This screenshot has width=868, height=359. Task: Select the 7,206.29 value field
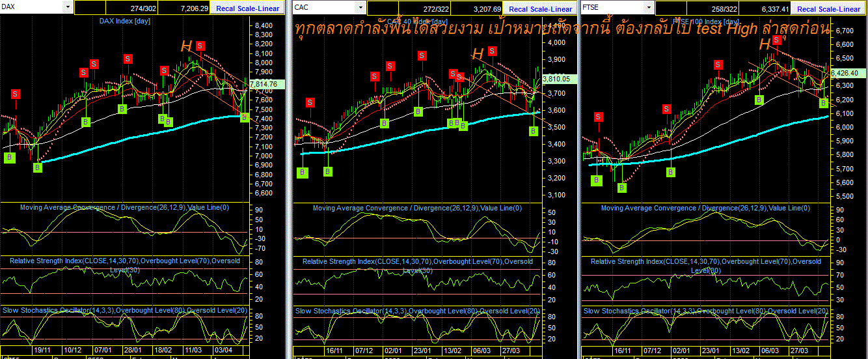coord(185,8)
